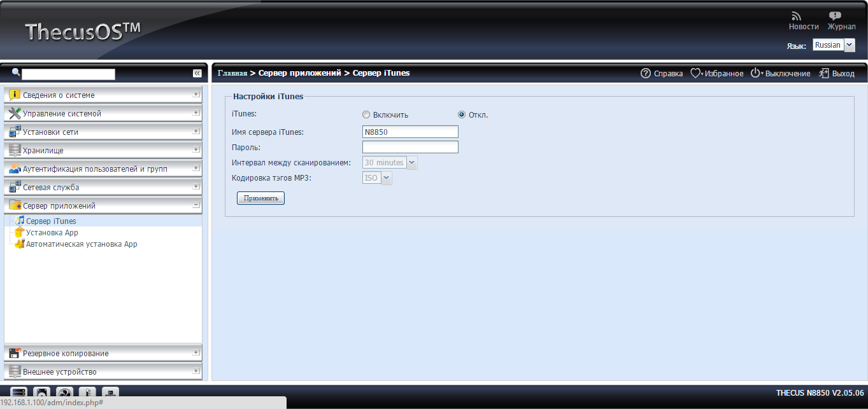Click the magnifier search icon in sidebar

pyautogui.click(x=16, y=73)
